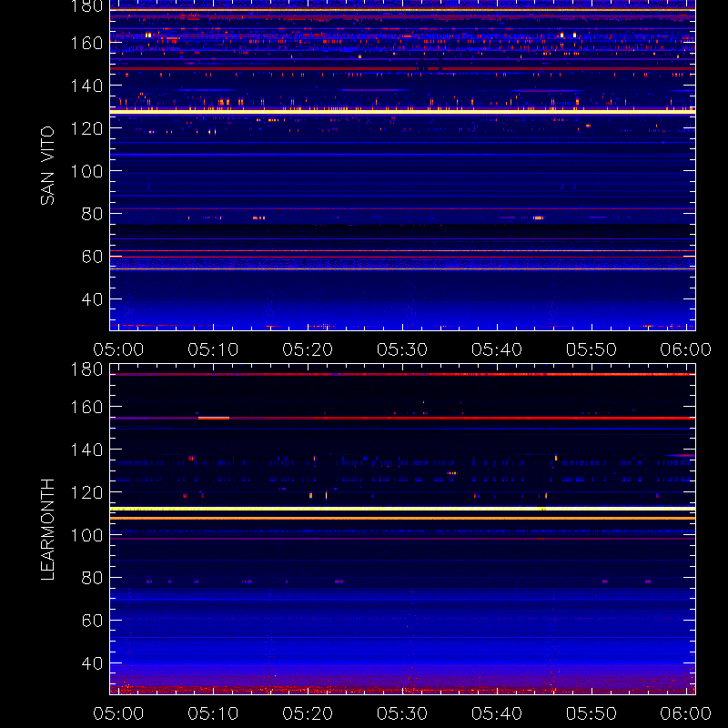
Task: Click 05:30 time label under SAN VITO plot
Action: 402,349
